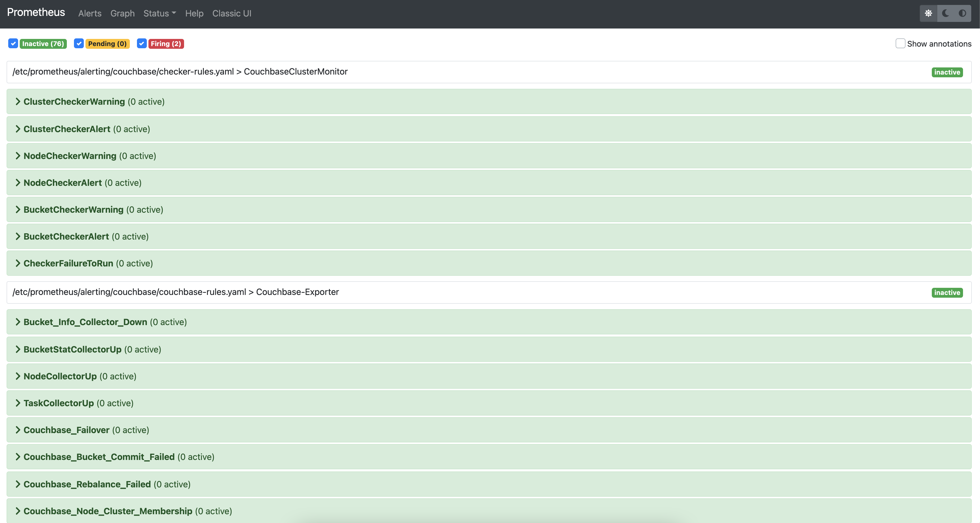Screen dimensions: 980x523
Task: Click the TaskCollectorUp rule name
Action: [59, 403]
